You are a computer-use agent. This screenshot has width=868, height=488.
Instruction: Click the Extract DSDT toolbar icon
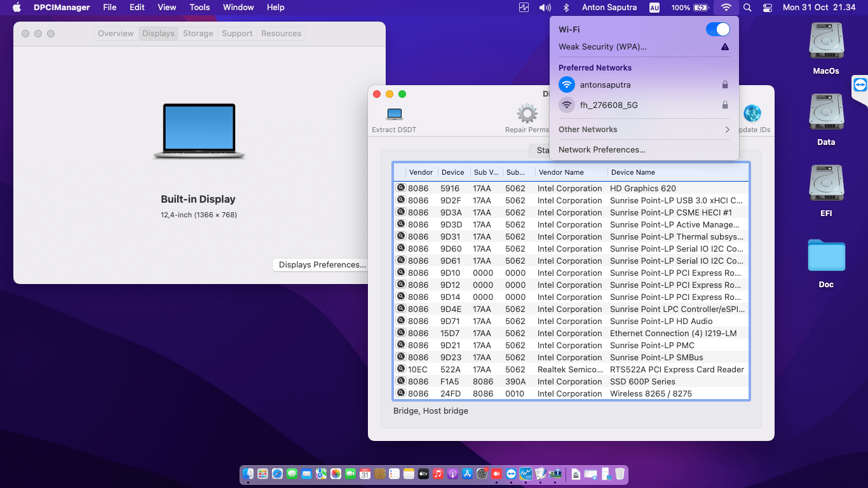(x=394, y=114)
